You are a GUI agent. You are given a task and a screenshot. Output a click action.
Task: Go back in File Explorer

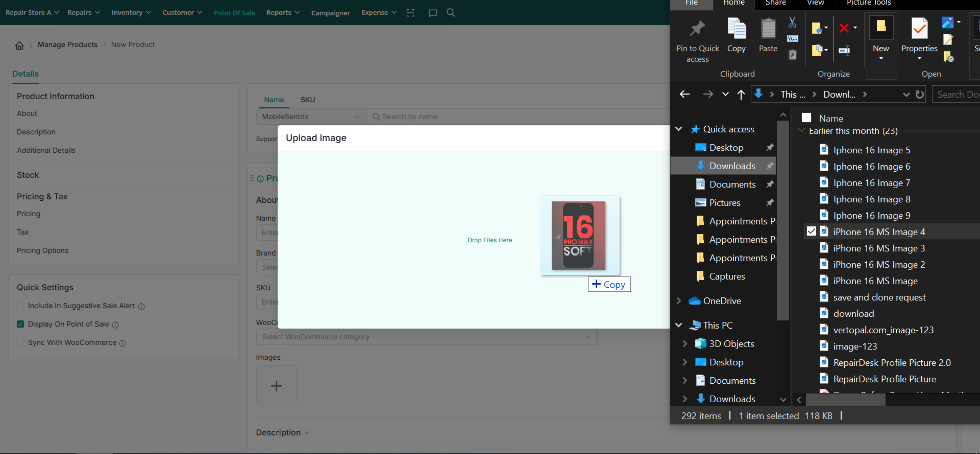684,94
